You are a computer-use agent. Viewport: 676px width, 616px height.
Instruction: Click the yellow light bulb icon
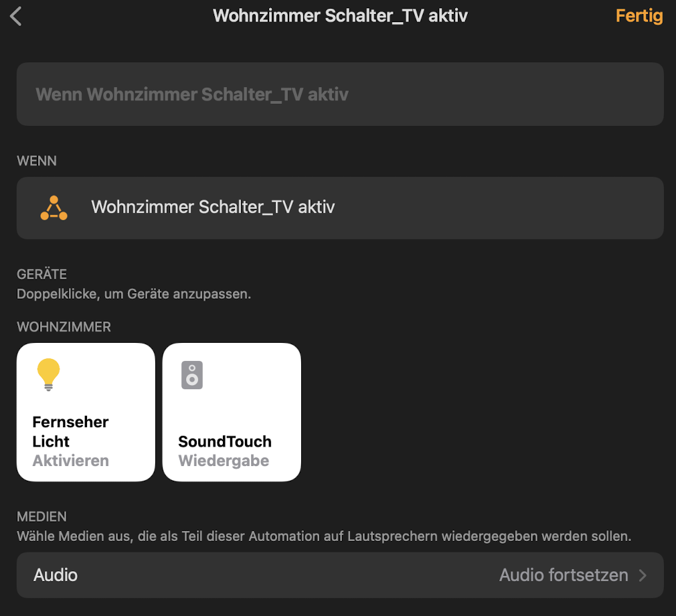(48, 374)
